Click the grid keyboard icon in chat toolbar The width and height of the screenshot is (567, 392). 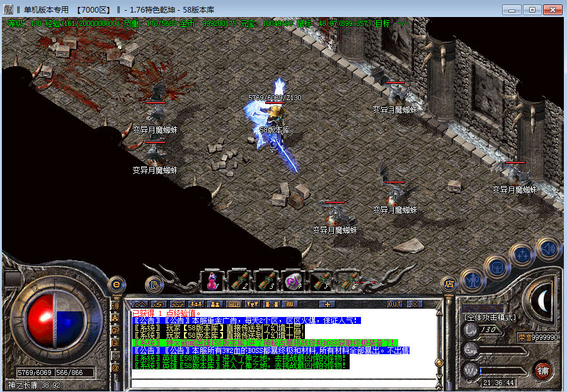click(x=290, y=304)
